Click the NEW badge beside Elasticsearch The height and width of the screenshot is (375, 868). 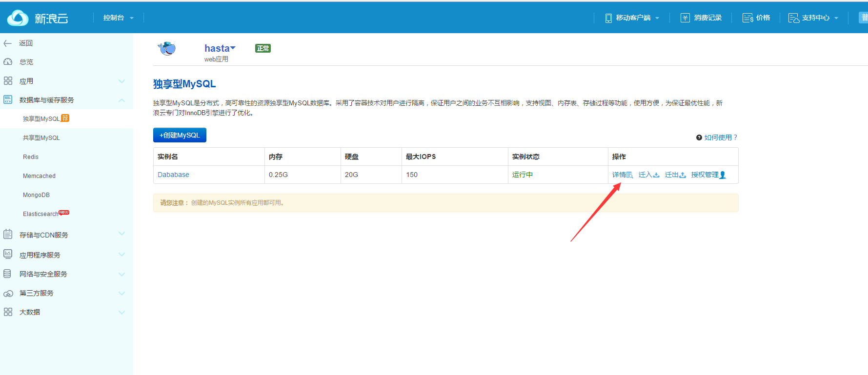pos(64,212)
